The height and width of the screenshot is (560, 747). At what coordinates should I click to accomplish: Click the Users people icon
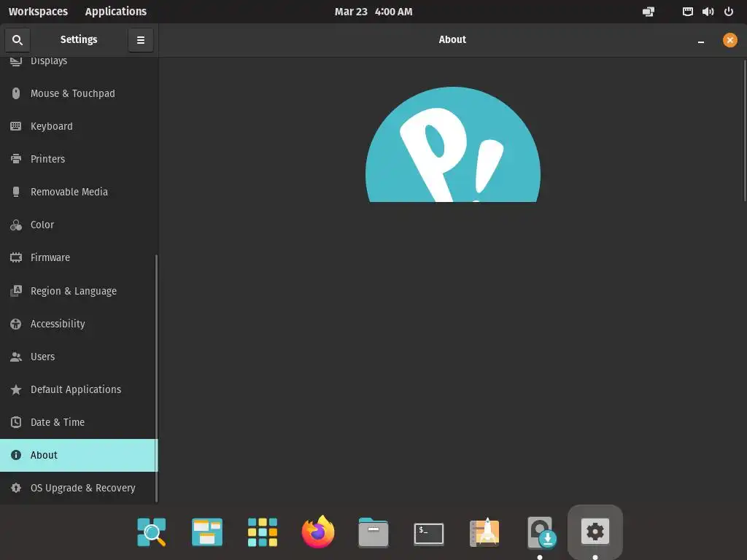click(x=16, y=357)
